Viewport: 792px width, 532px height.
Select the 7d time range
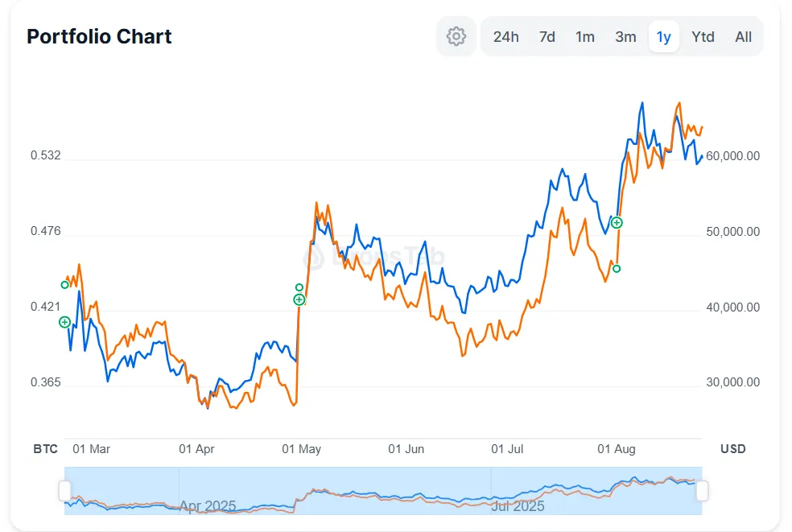click(547, 37)
